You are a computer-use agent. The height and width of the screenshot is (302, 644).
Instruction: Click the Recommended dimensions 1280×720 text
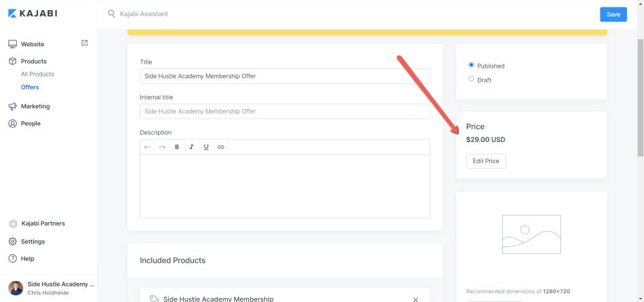coord(517,291)
